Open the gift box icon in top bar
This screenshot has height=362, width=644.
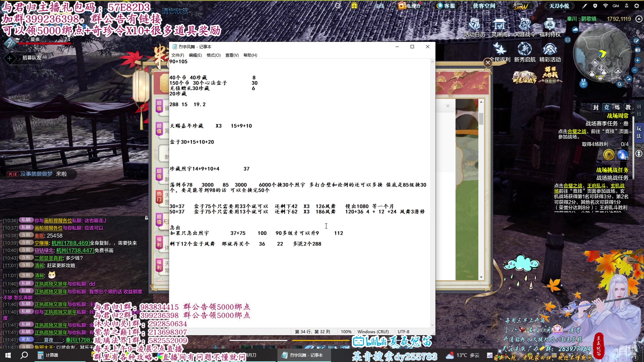(x=355, y=6)
